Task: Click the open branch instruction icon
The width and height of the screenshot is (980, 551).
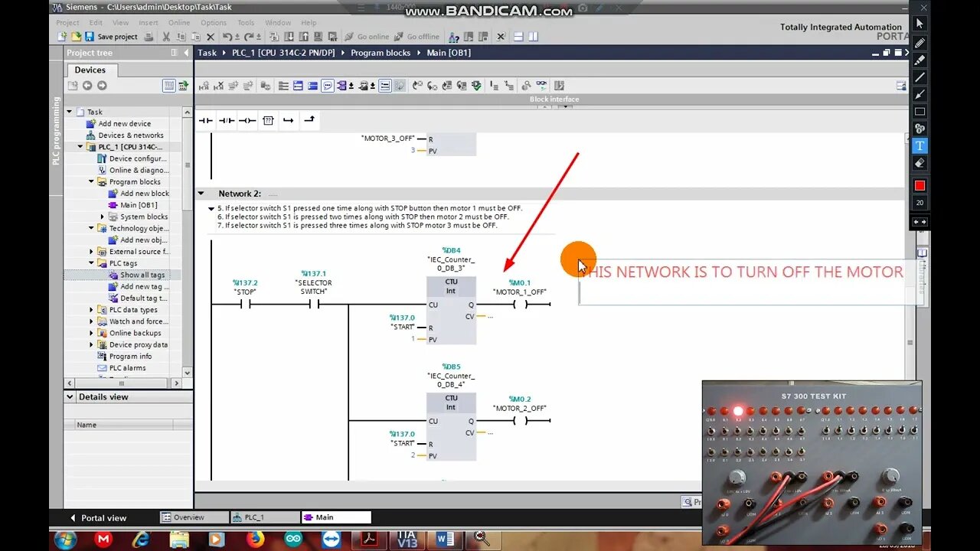Action: click(x=289, y=120)
